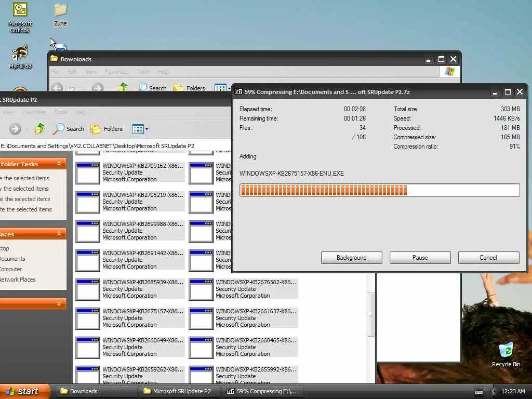Image resolution: width=532 pixels, height=399 pixels.
Task: Select WINDOWSXP-KB2660465-X86 file icon
Action: click(201, 348)
